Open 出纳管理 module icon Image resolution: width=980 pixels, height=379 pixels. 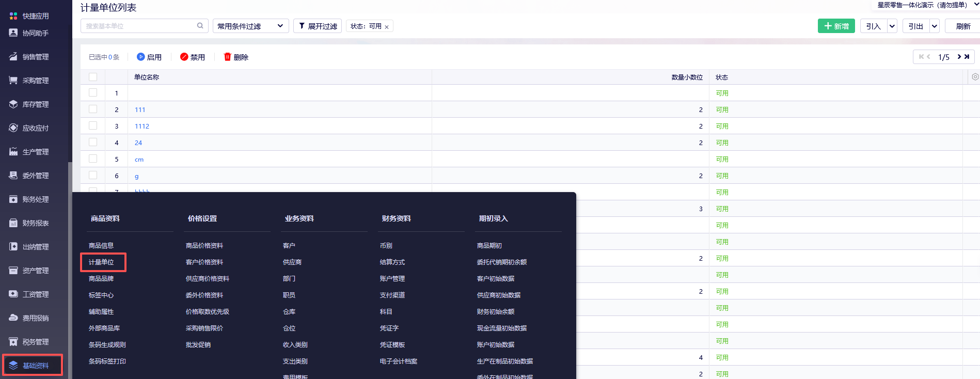13,246
